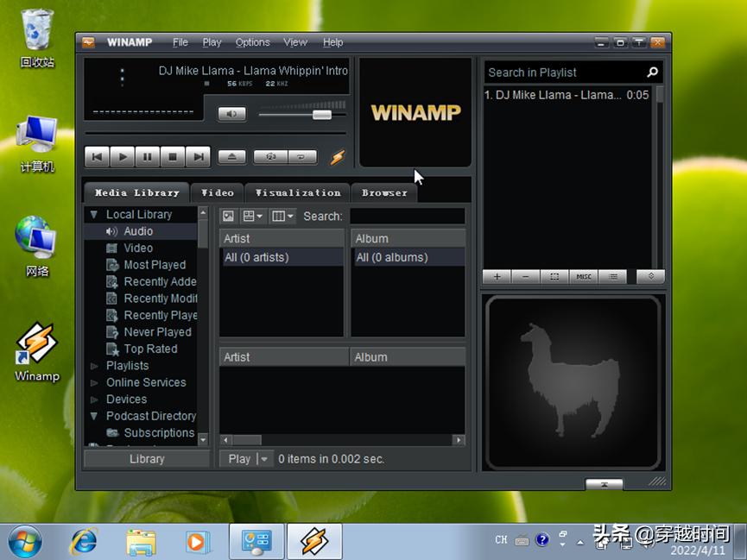The height and width of the screenshot is (560, 747).
Task: Expand the Online Services node
Action: coord(94,383)
